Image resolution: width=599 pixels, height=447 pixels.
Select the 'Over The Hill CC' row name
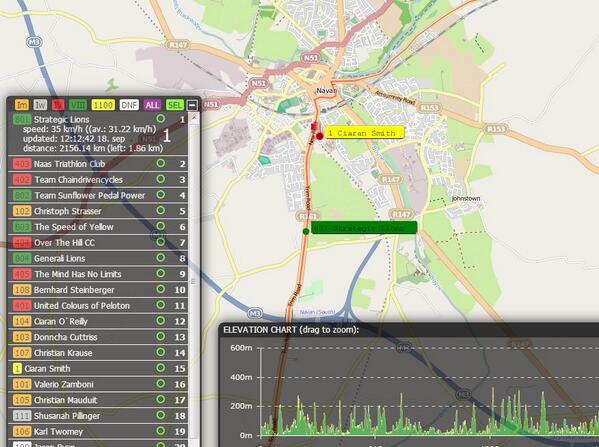pyautogui.click(x=65, y=243)
